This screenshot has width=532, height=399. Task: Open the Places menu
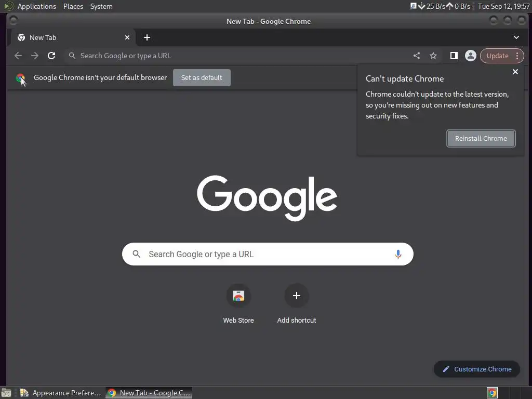[x=73, y=6]
